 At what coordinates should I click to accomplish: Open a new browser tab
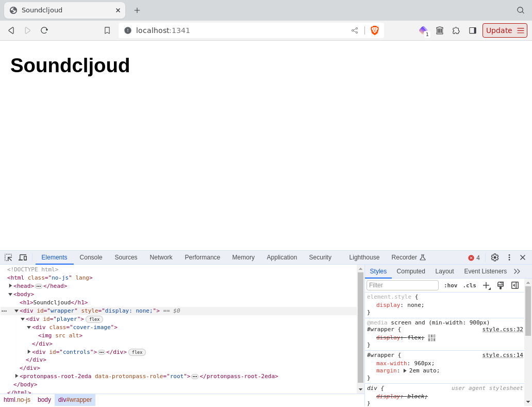[x=137, y=10]
